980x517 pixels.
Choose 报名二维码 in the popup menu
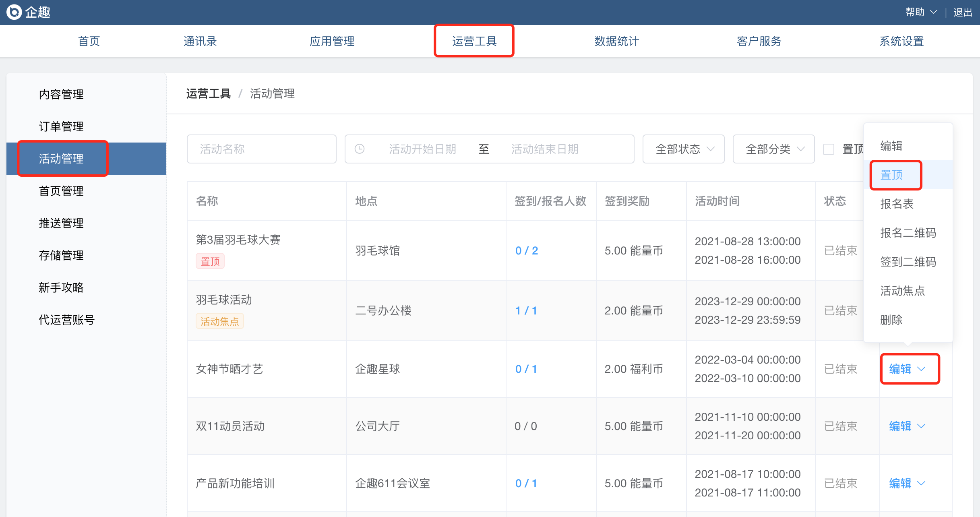(x=908, y=233)
